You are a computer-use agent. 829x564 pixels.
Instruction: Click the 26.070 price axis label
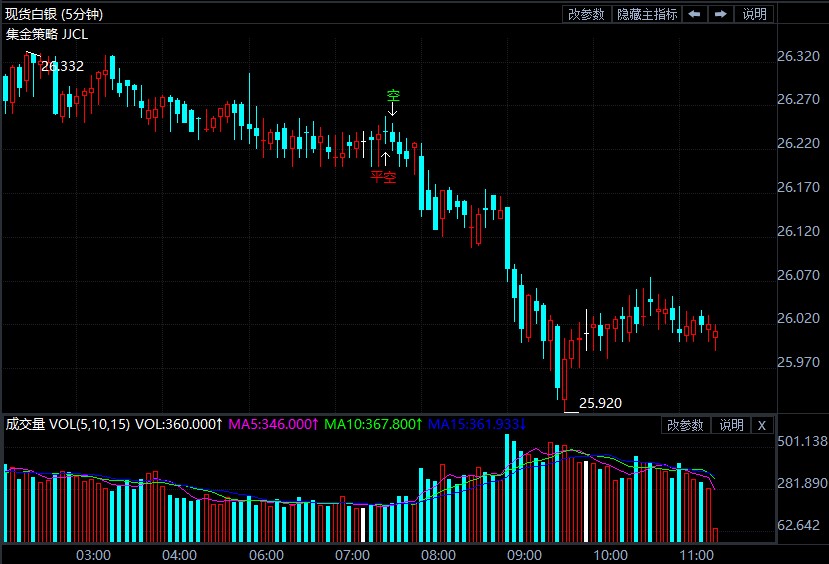pos(798,275)
